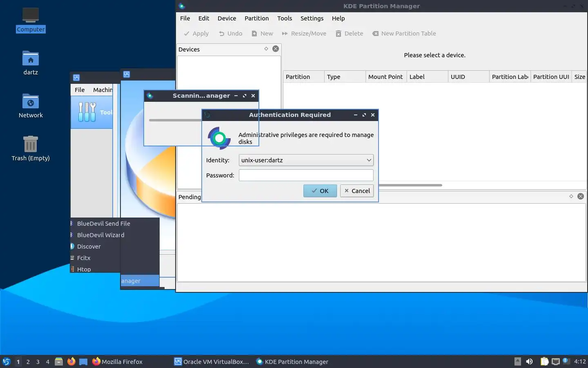Click the Delete toolbar button
Screen dimensions: 588x368
coord(350,34)
